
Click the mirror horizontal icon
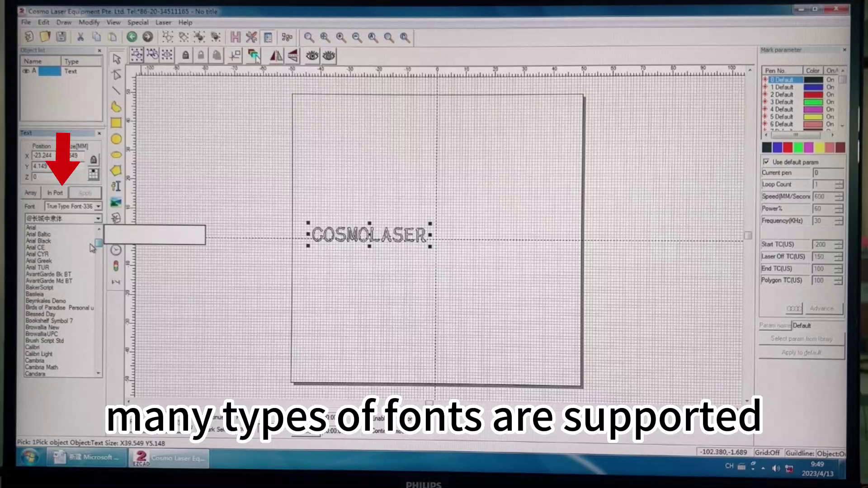pyautogui.click(x=276, y=56)
